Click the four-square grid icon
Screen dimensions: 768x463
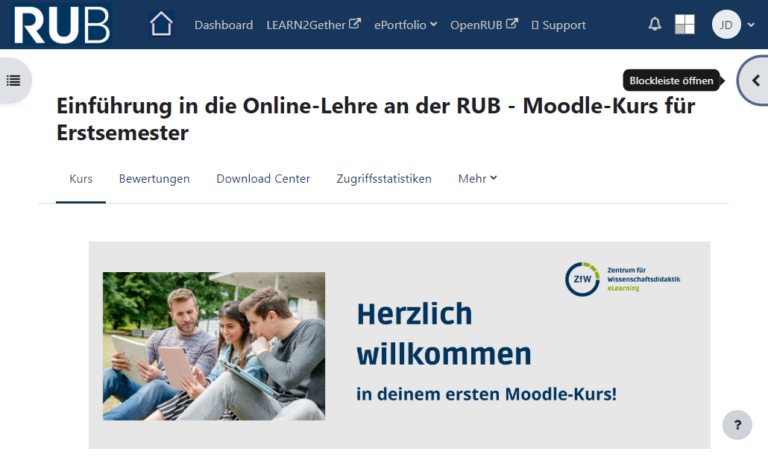tap(685, 24)
